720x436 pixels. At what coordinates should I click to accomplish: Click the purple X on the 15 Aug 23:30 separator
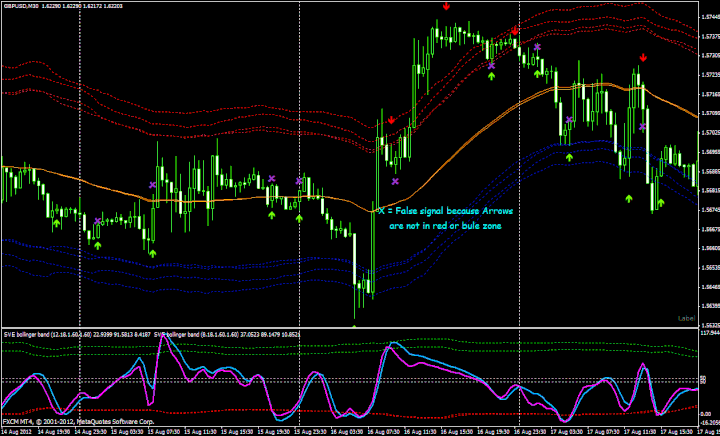coord(299,181)
